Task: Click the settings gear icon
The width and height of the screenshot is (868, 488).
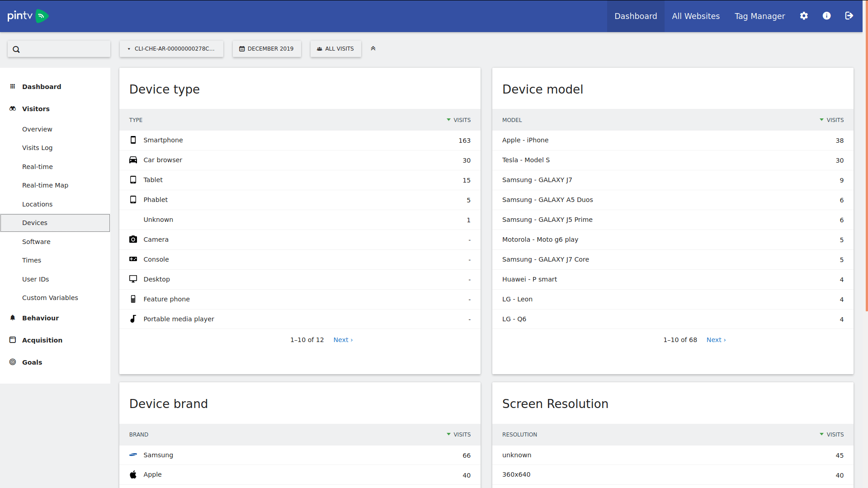Action: pyautogui.click(x=804, y=16)
